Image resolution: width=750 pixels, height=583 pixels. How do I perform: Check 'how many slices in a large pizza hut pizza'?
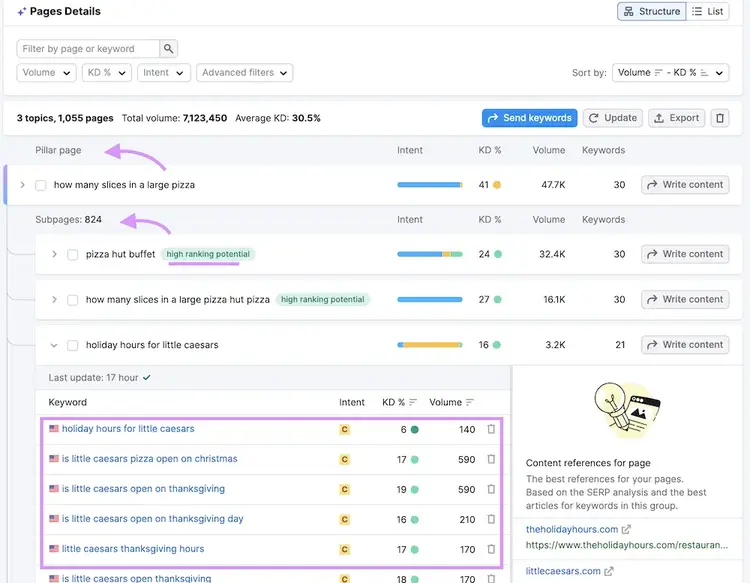(72, 300)
